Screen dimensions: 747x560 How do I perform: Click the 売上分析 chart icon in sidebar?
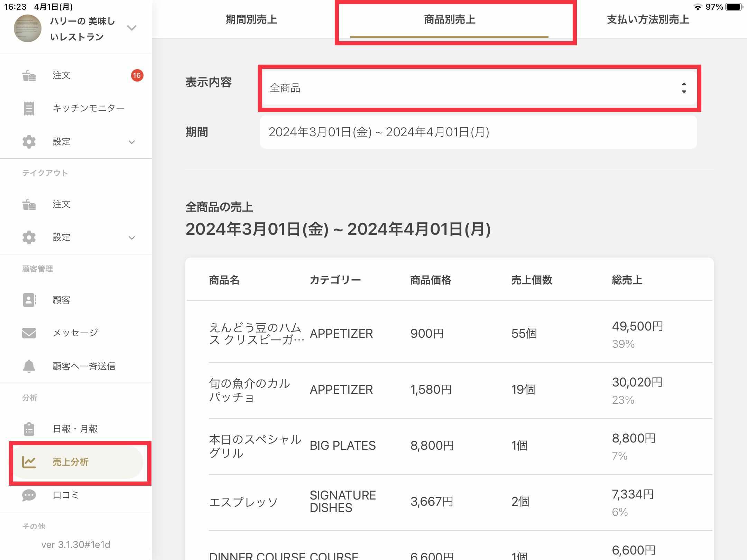coord(29,462)
